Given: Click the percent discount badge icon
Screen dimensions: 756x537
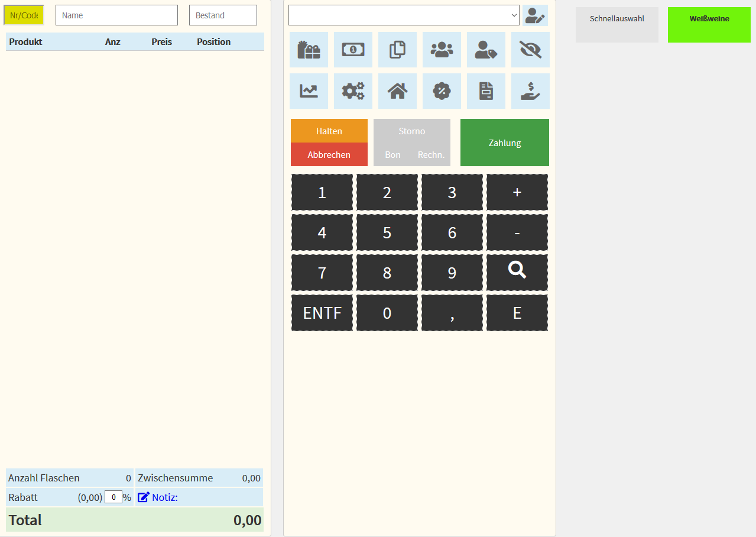Looking at the screenshot, I should tap(442, 91).
